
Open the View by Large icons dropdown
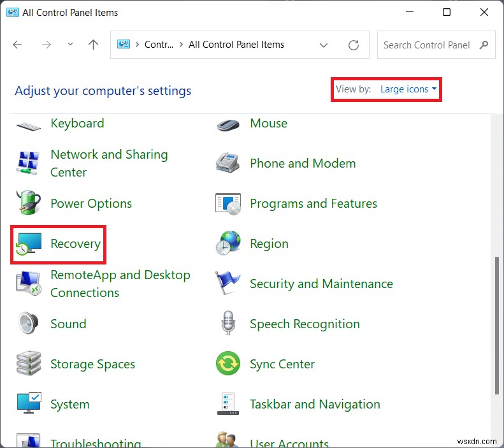click(x=408, y=89)
